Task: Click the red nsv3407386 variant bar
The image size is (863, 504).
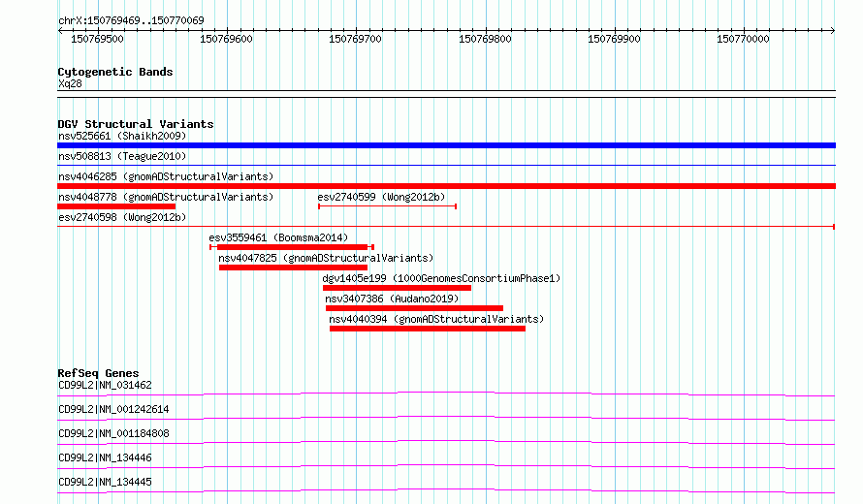Action: (x=414, y=308)
